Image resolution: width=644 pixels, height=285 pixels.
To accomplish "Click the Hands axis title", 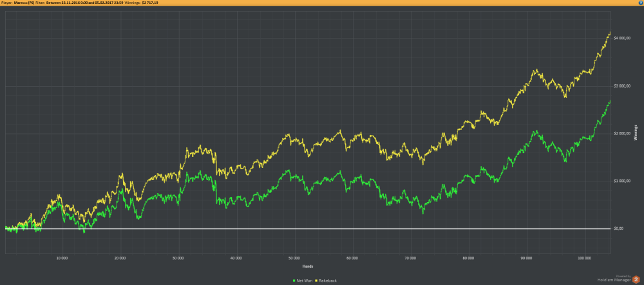I will point(308,266).
